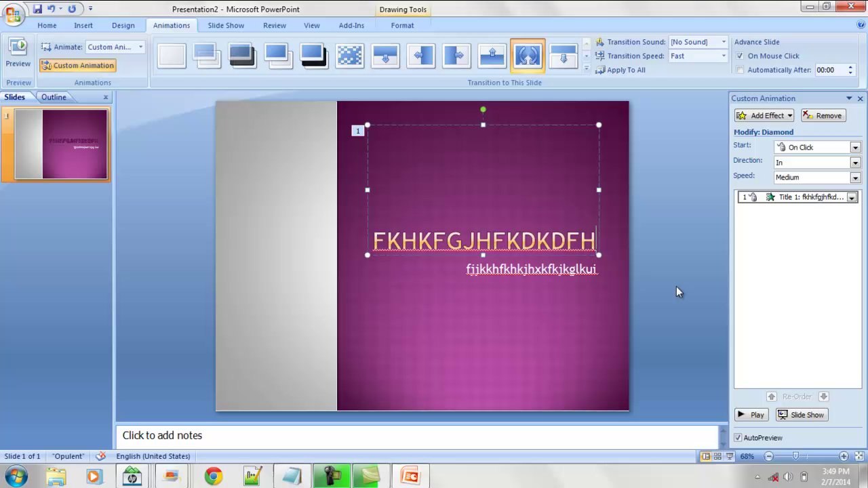Switch to the Slide Show tab
Screen dimensions: 868x488
226,25
